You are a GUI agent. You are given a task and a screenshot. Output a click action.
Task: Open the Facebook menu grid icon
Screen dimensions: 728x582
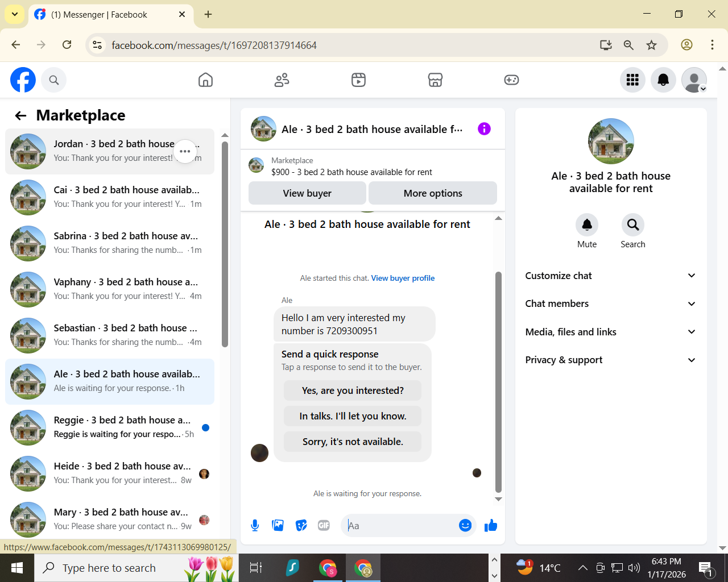pyautogui.click(x=632, y=80)
